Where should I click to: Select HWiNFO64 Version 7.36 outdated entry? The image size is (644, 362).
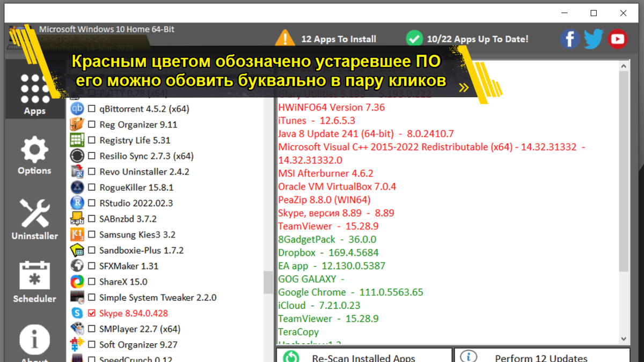coord(331,107)
